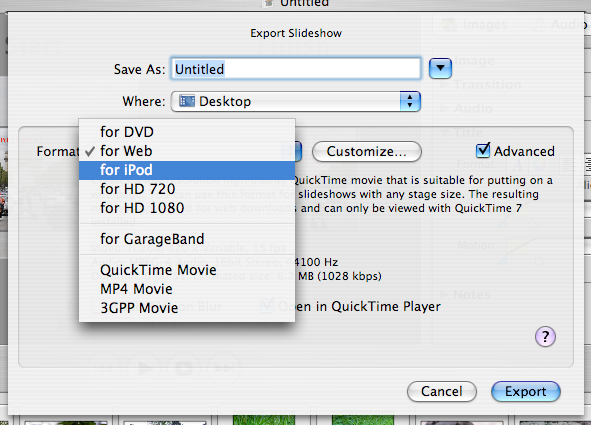Click the Save As filename field
This screenshot has height=425, width=591.
click(296, 69)
